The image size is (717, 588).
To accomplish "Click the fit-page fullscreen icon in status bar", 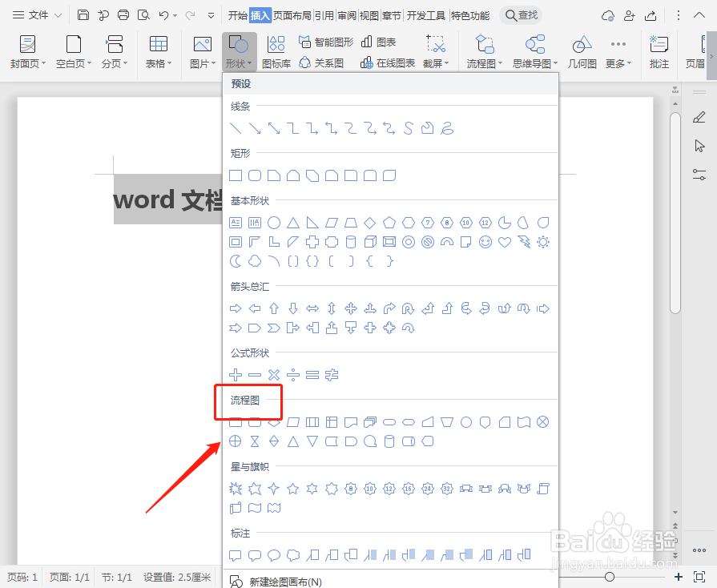I will tap(699, 577).
